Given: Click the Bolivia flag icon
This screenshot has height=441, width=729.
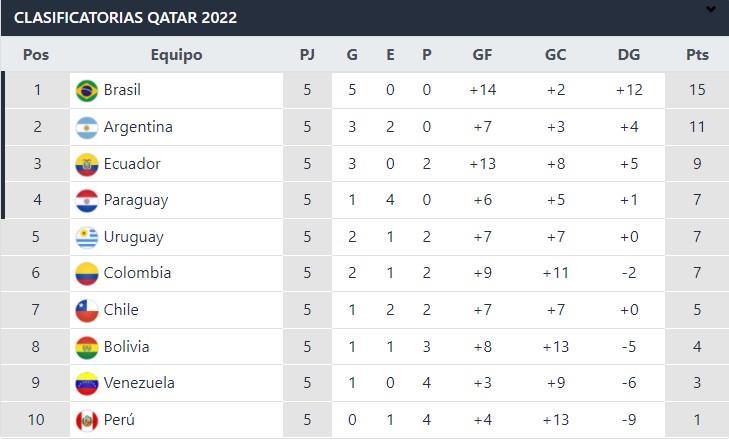Looking at the screenshot, I should 87,347.
